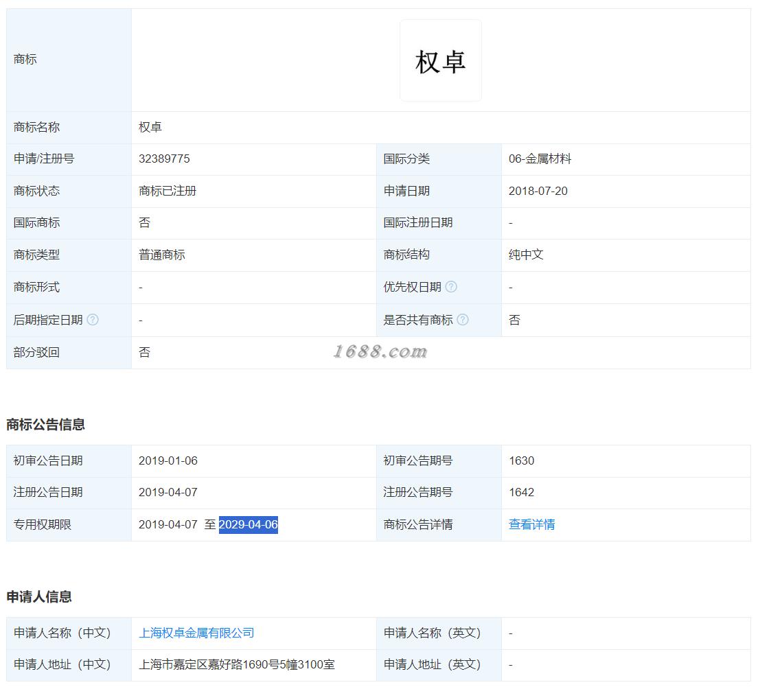Viewport: 760px width, 700px height.
Task: Click the 商标形式 label cell
Action: point(69,288)
